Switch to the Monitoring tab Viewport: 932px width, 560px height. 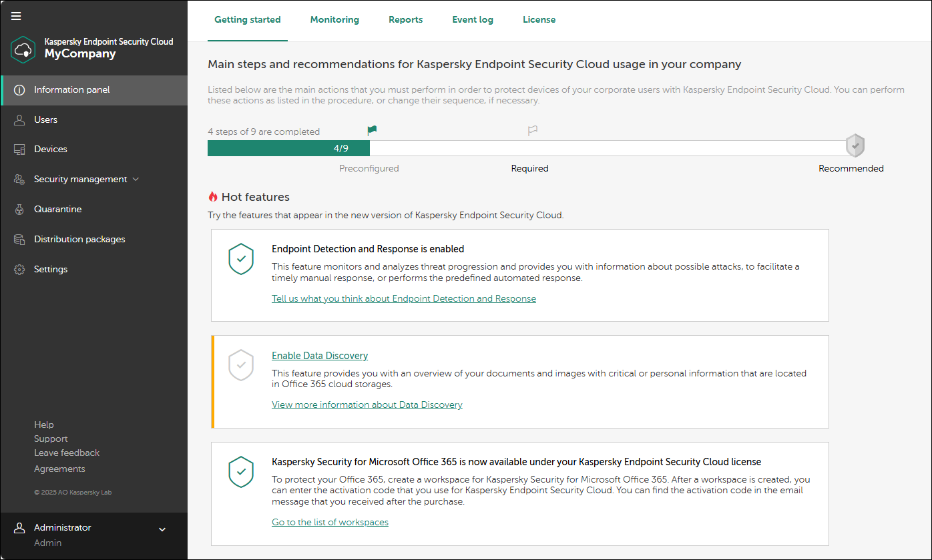pyautogui.click(x=334, y=20)
